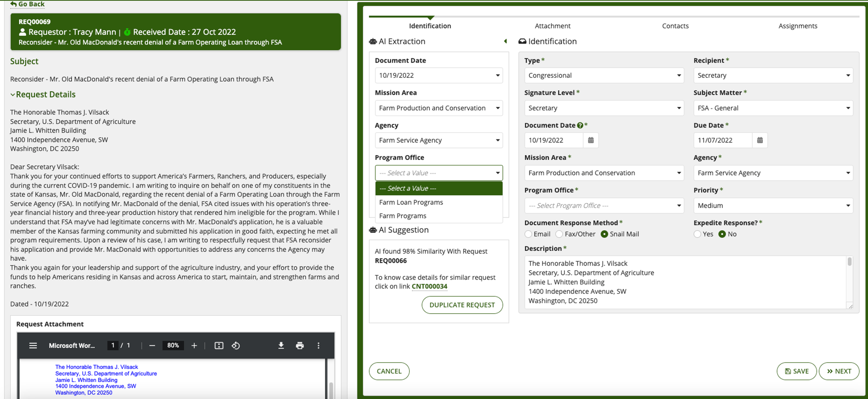This screenshot has width=868, height=399.
Task: Click the Due Date input field
Action: (723, 140)
